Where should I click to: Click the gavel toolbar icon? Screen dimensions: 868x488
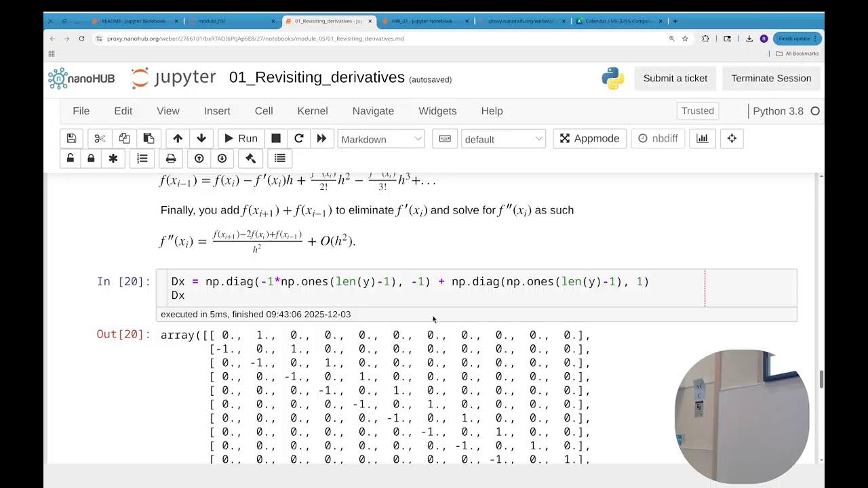250,158
